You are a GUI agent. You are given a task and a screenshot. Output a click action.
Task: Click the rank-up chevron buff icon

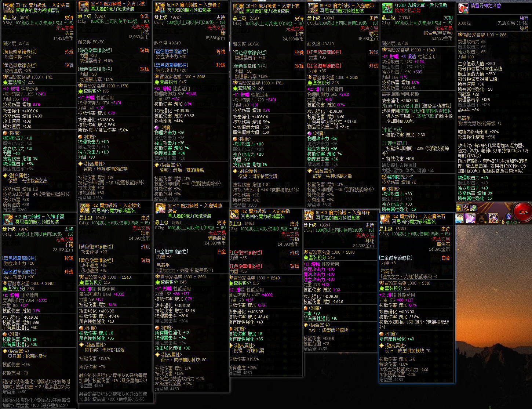466,208
